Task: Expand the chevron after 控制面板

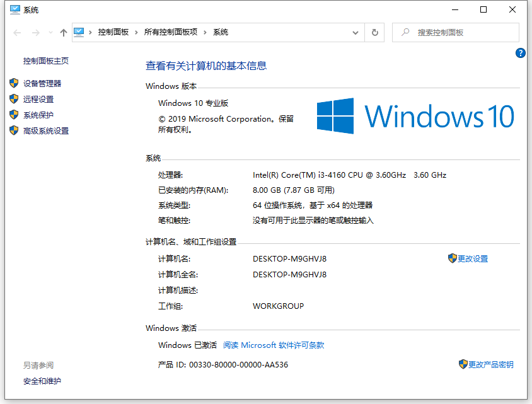Action: click(136, 33)
